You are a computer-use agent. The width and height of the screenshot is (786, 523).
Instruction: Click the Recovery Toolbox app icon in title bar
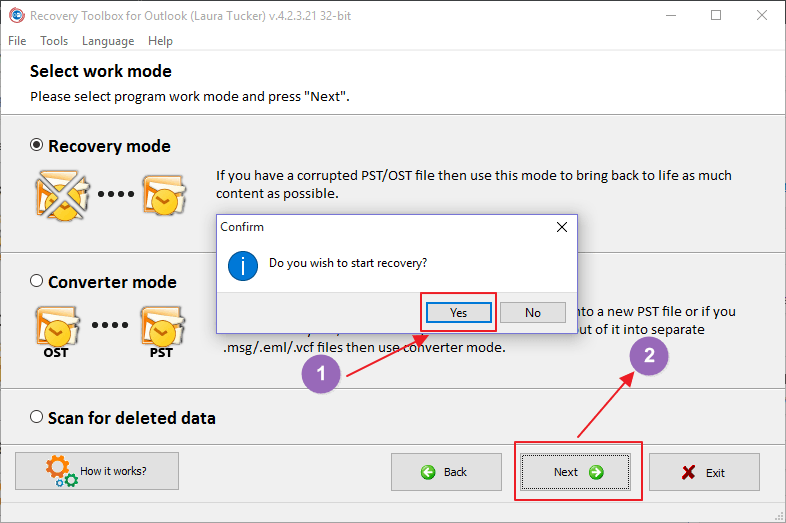(x=17, y=16)
